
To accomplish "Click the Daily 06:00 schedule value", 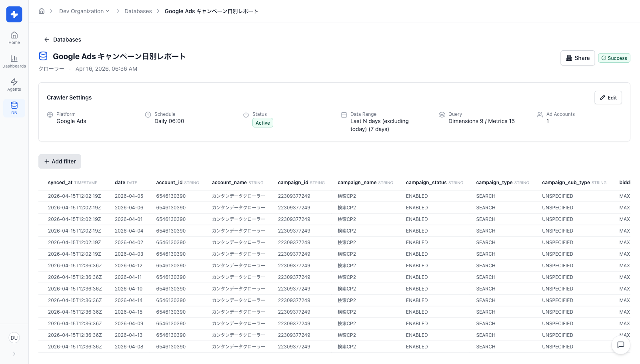I will coord(169,121).
